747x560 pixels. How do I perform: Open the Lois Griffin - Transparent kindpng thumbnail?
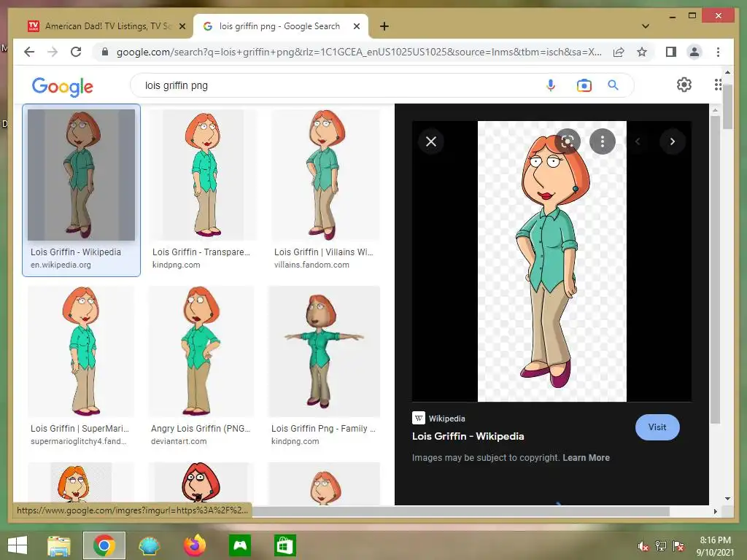click(203, 175)
